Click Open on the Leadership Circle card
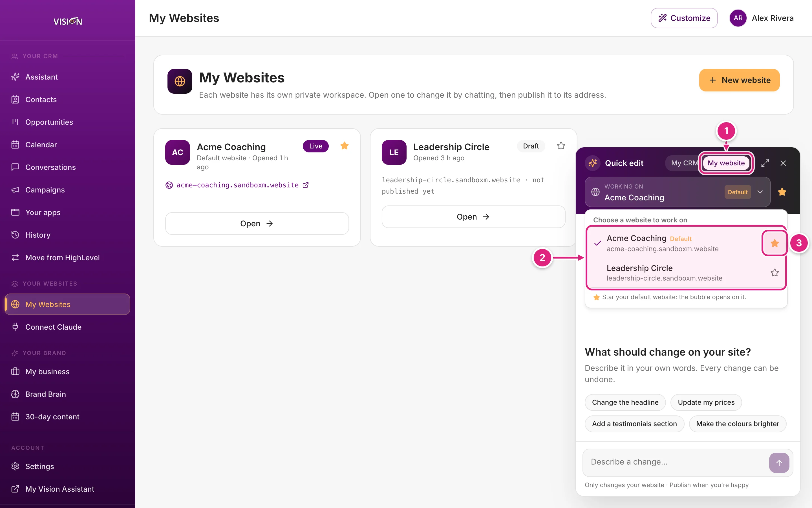 (x=473, y=217)
